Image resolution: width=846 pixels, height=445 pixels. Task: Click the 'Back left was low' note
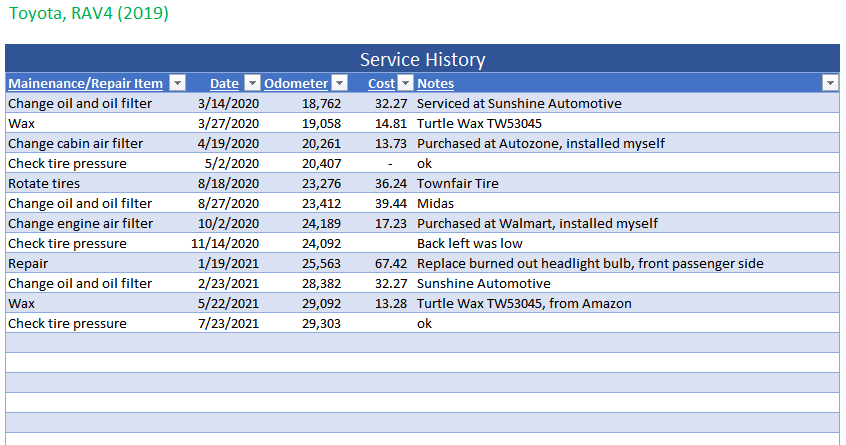pos(469,243)
